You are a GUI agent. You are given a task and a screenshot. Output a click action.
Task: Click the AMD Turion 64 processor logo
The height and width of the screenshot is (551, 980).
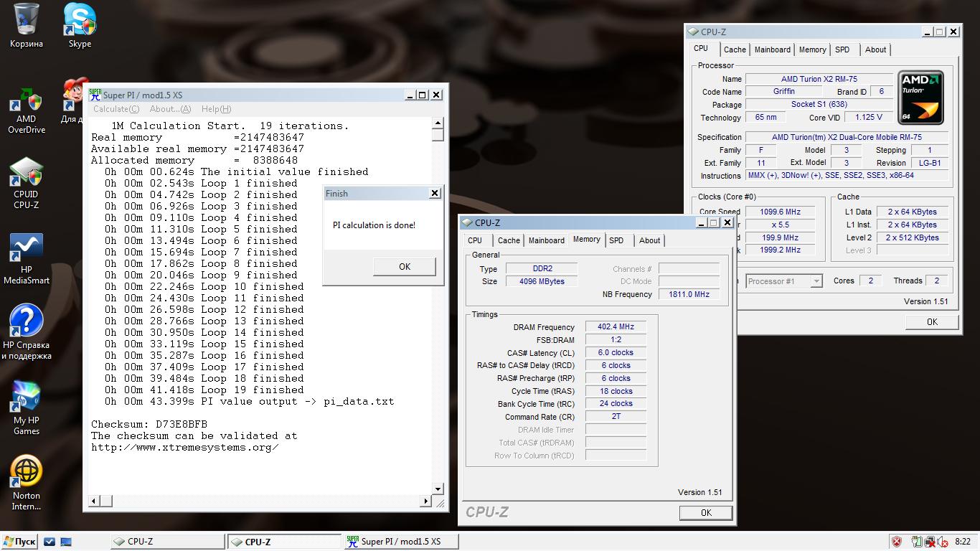[921, 98]
